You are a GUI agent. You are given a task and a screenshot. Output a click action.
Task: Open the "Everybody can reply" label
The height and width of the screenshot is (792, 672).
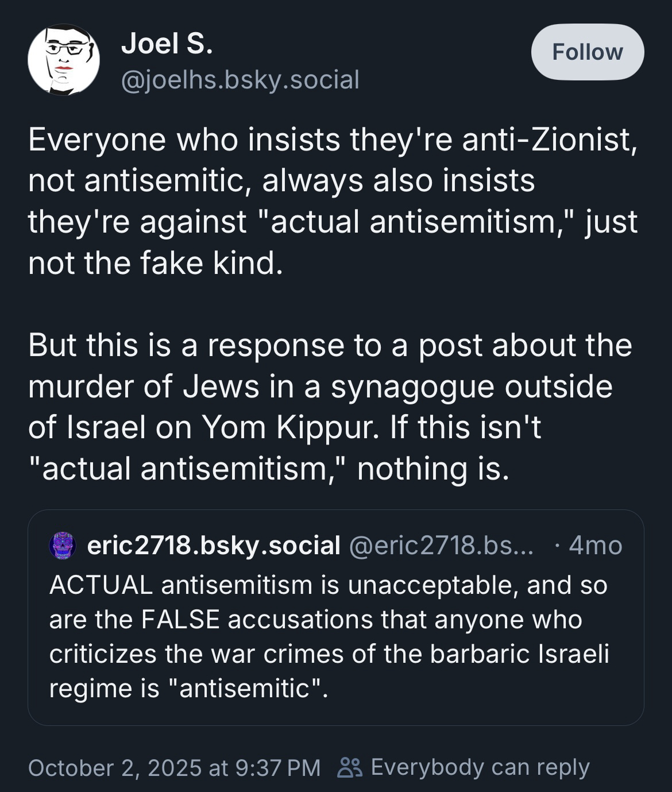tap(480, 767)
